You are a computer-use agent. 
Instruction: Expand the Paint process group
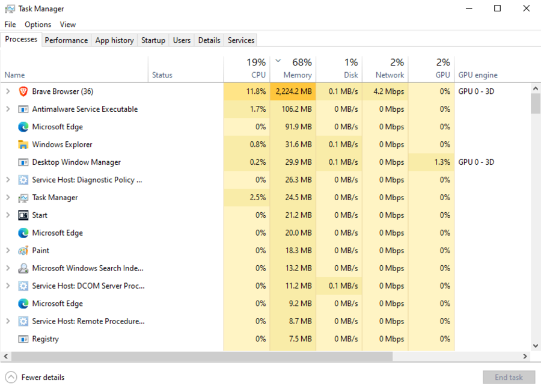[8, 251]
